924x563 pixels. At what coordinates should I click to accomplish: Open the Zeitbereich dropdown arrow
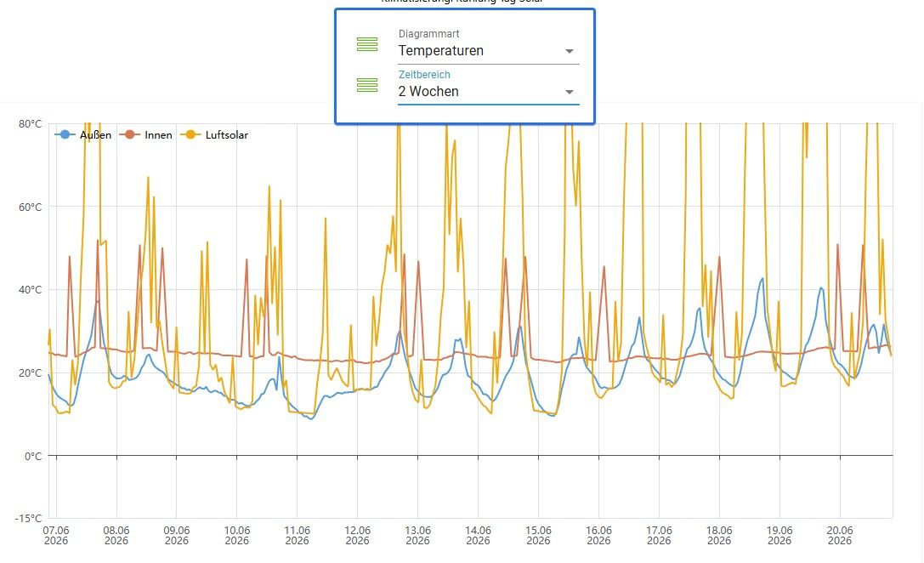570,92
